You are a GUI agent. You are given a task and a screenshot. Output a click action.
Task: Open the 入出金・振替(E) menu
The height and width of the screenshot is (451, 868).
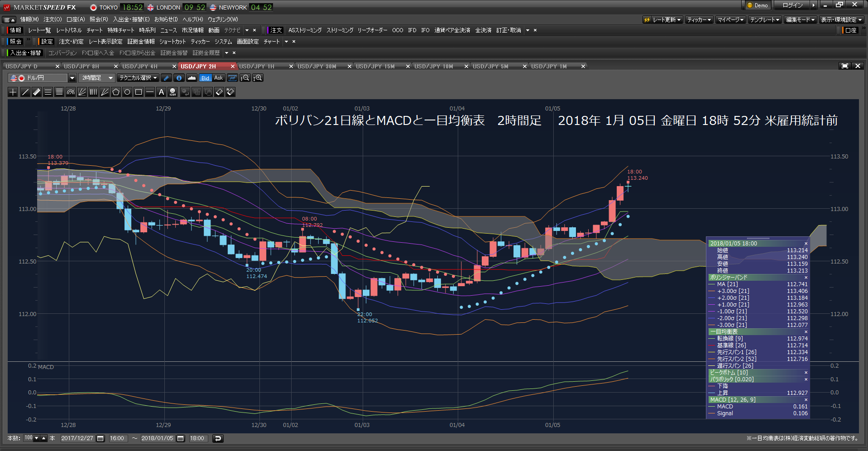(x=131, y=19)
